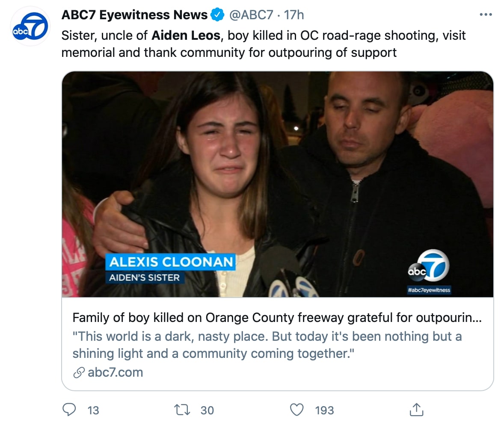Image resolution: width=504 pixels, height=425 pixels.
Task: Click the @ABC7 handle
Action: [x=251, y=15]
